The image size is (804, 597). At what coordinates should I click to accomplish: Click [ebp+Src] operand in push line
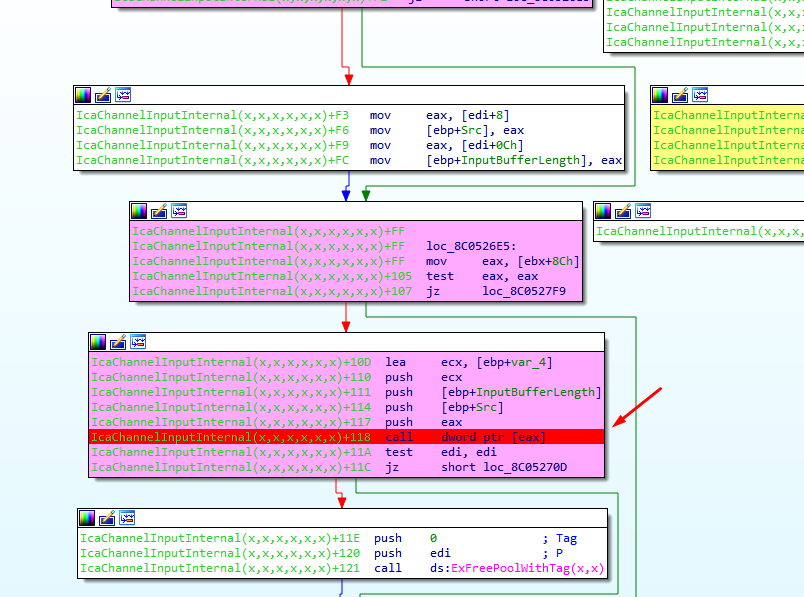click(x=472, y=407)
